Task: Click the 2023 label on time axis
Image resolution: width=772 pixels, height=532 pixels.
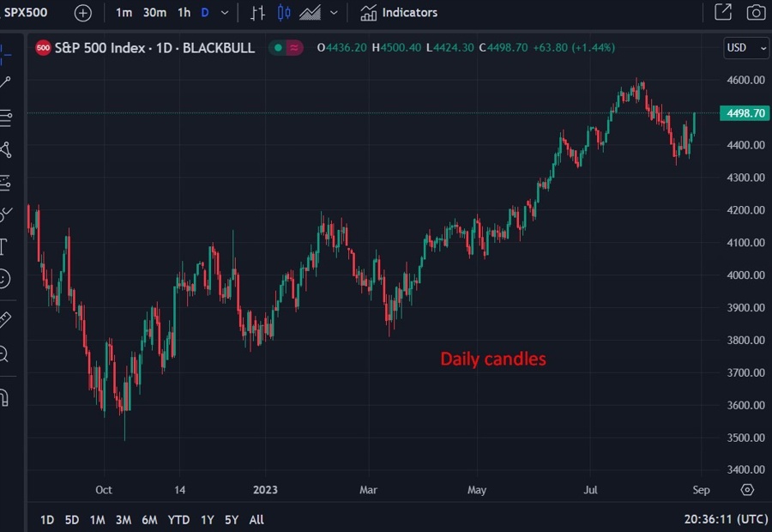Action: tap(265, 490)
